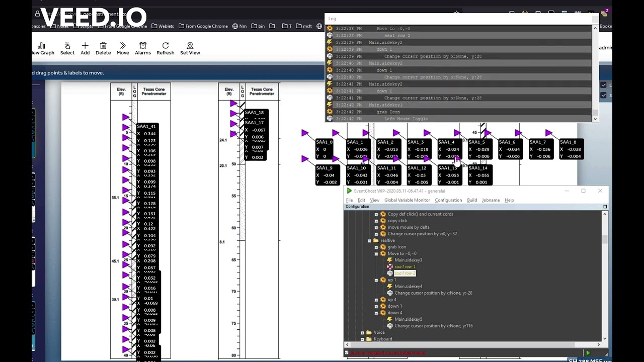Expand the Voice folder
The width and height of the screenshot is (644, 362).
tap(362, 332)
